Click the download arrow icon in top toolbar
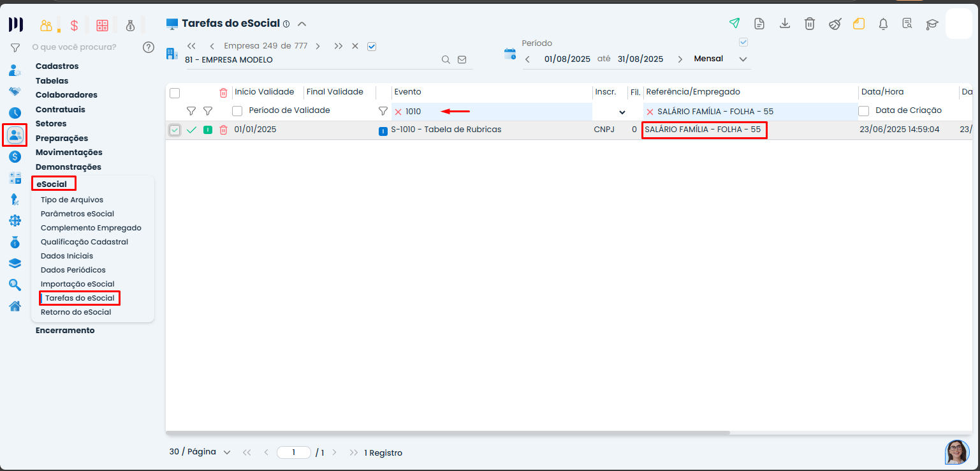Viewport: 980px width, 471px height. pos(785,24)
